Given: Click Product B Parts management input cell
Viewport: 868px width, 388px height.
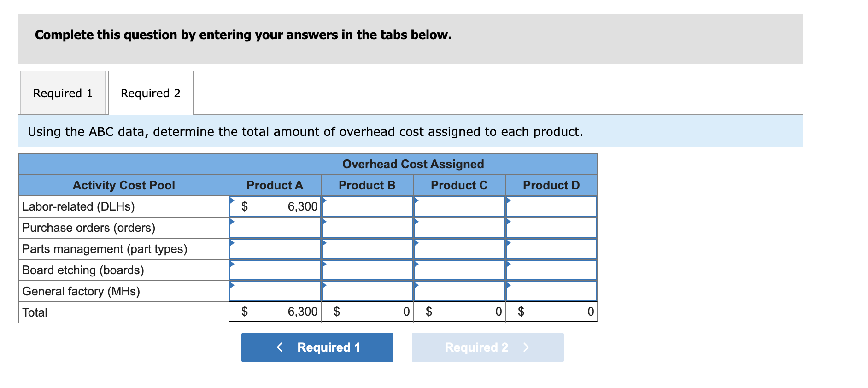Looking at the screenshot, I should click(x=367, y=248).
